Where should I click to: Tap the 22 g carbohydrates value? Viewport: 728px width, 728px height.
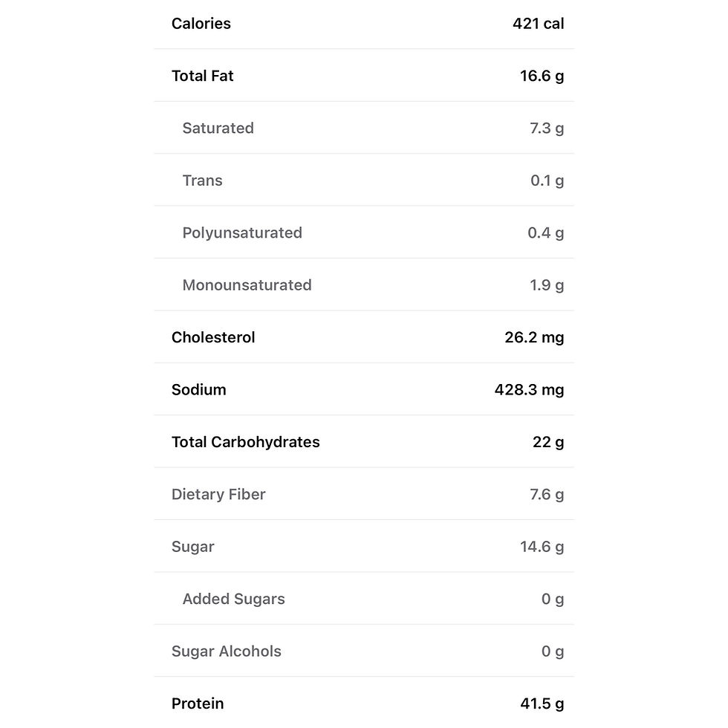(x=548, y=442)
